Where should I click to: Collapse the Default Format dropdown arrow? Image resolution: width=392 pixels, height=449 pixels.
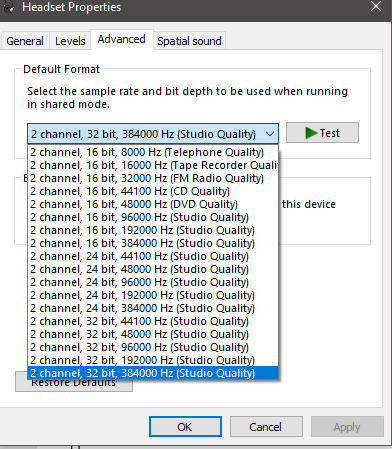tap(270, 134)
